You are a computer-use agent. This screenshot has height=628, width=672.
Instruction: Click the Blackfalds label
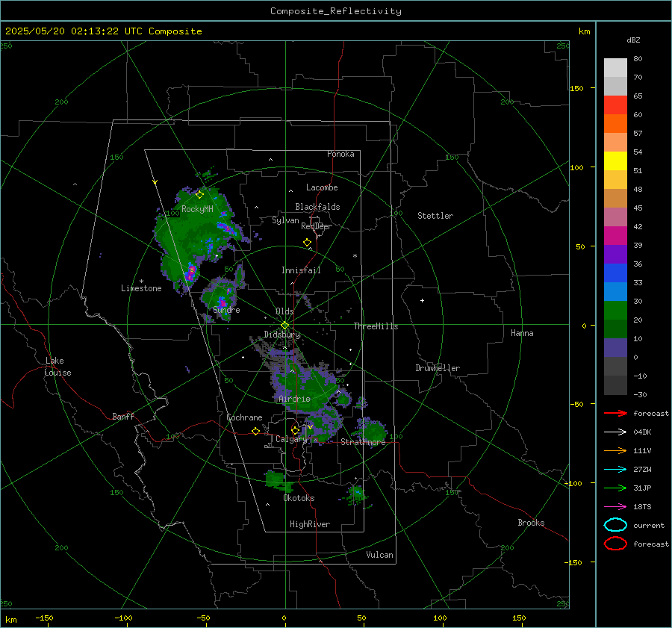click(317, 207)
